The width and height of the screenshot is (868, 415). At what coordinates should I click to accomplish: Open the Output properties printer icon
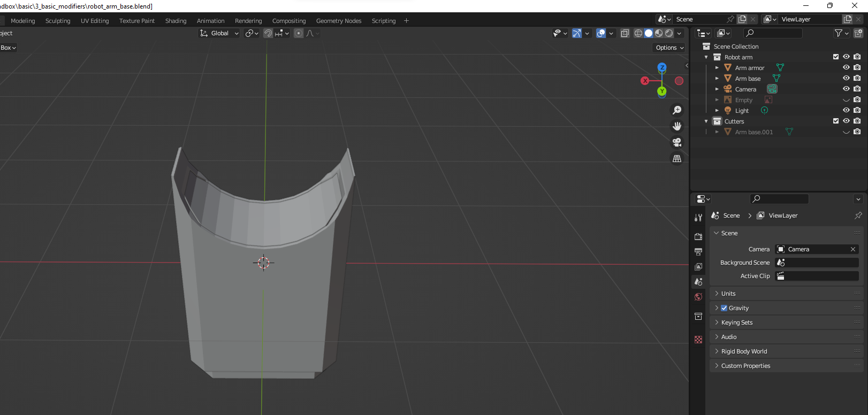pos(698,251)
